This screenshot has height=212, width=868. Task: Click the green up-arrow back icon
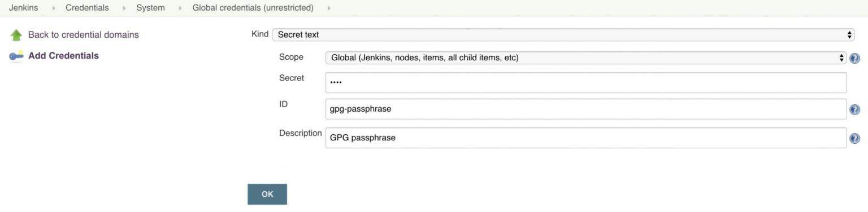tap(16, 35)
